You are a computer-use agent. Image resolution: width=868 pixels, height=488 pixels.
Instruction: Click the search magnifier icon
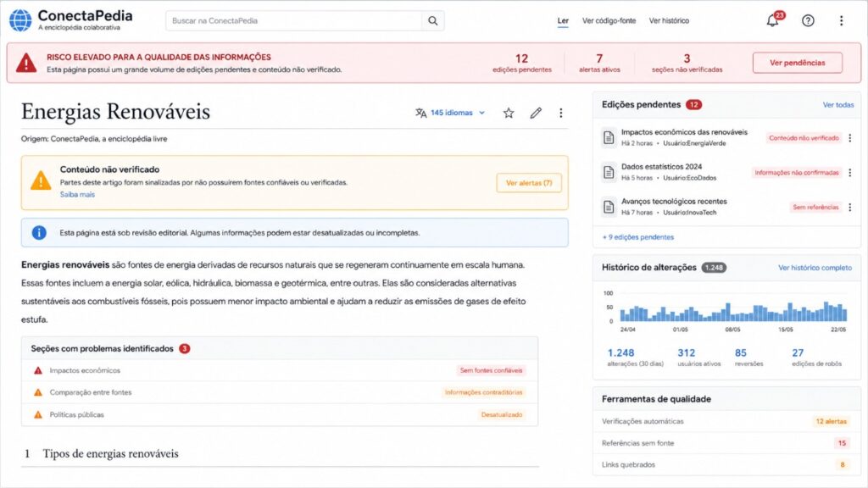[433, 20]
